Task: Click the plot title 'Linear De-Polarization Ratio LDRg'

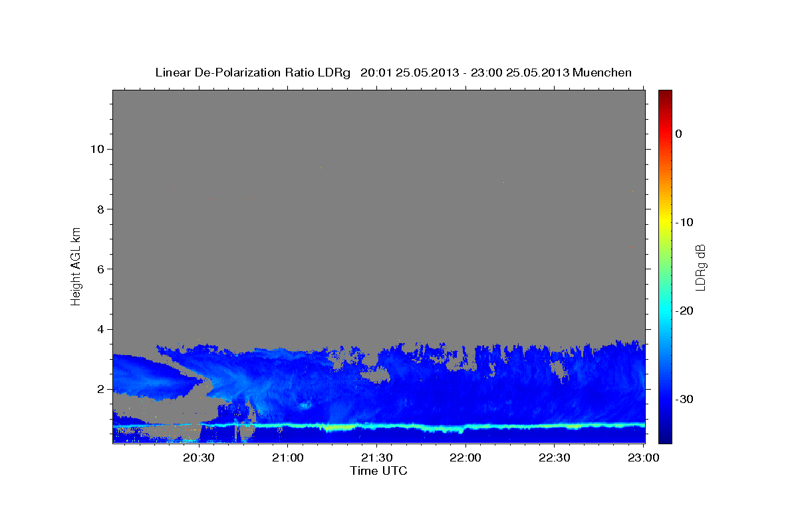Action: pyautogui.click(x=252, y=72)
